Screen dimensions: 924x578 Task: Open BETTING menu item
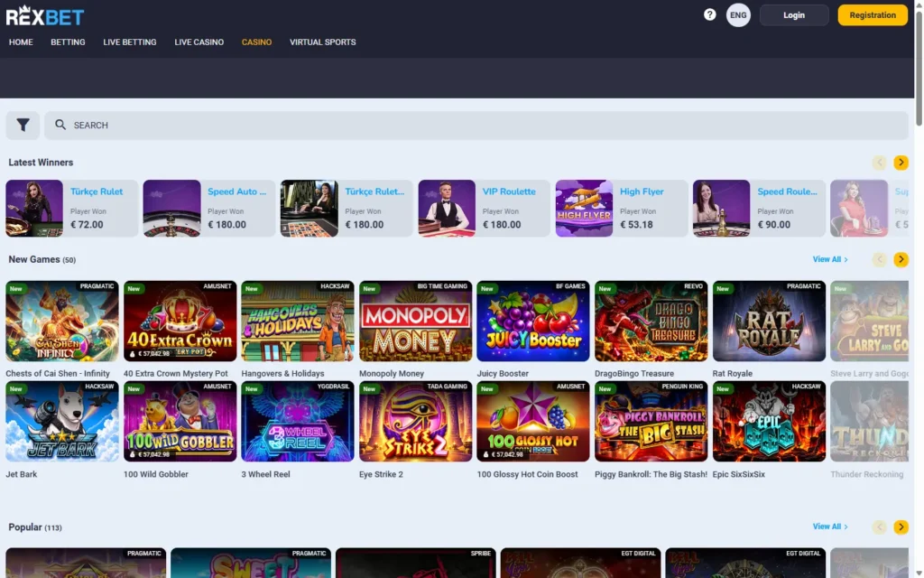[68, 42]
